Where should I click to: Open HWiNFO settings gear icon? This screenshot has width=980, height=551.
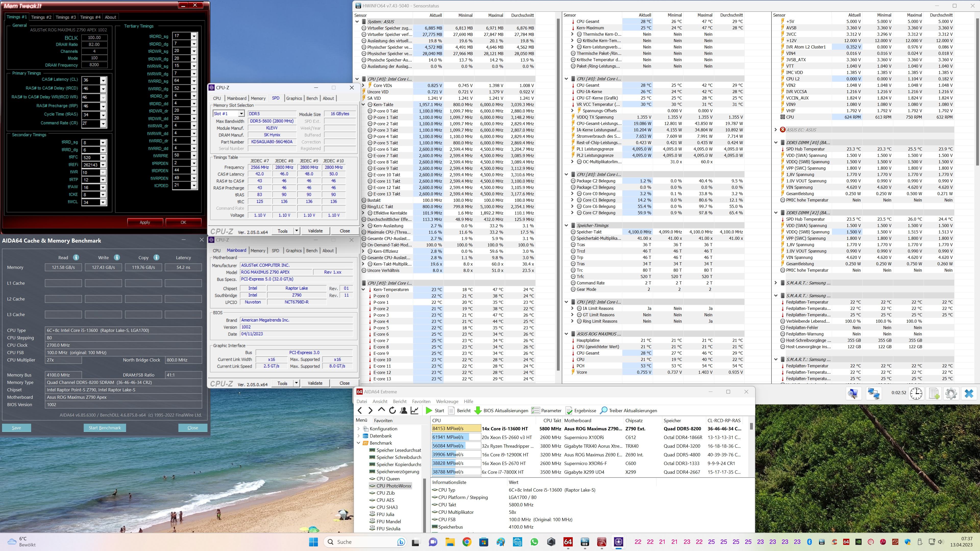point(951,394)
